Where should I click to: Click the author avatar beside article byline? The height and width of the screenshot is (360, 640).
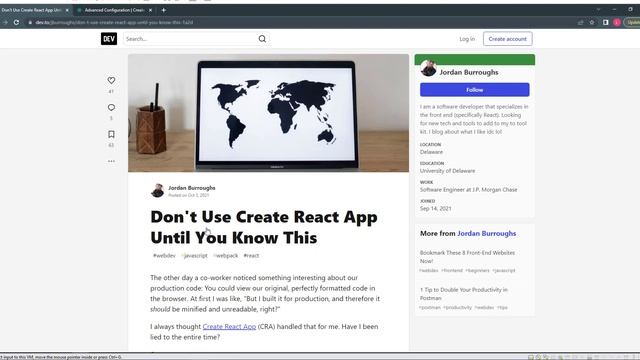[x=157, y=191]
